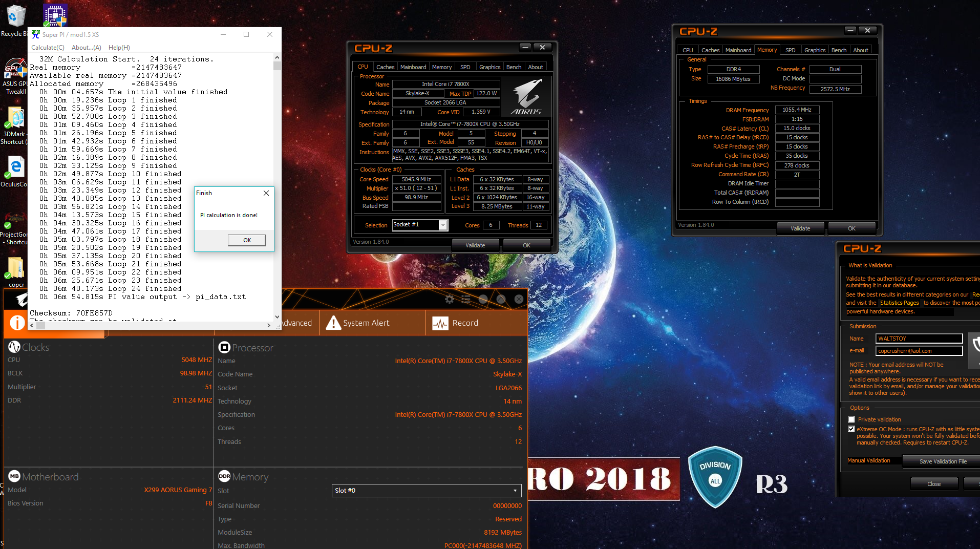Click the AORUS info tab icon

[17, 323]
